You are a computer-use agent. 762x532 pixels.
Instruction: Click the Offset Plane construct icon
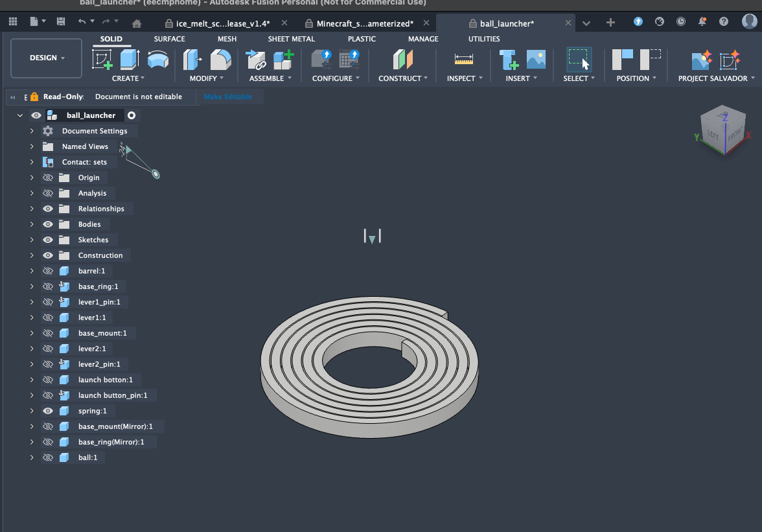pos(403,60)
